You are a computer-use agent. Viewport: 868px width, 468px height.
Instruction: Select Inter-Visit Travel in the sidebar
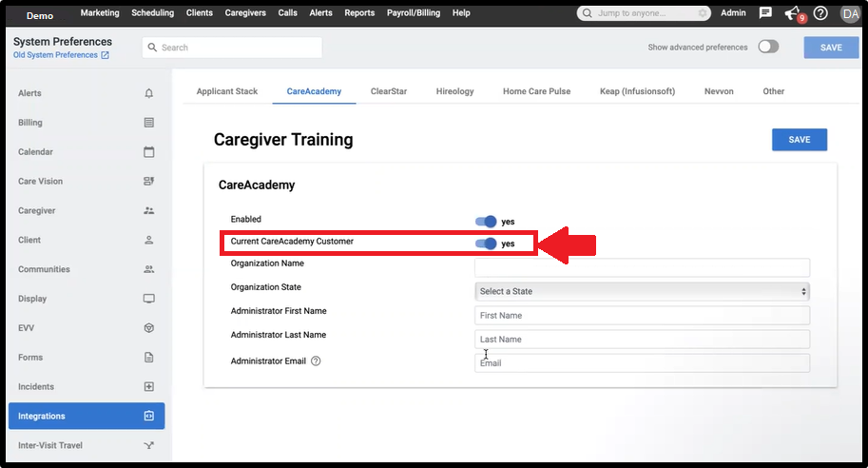tap(87, 445)
